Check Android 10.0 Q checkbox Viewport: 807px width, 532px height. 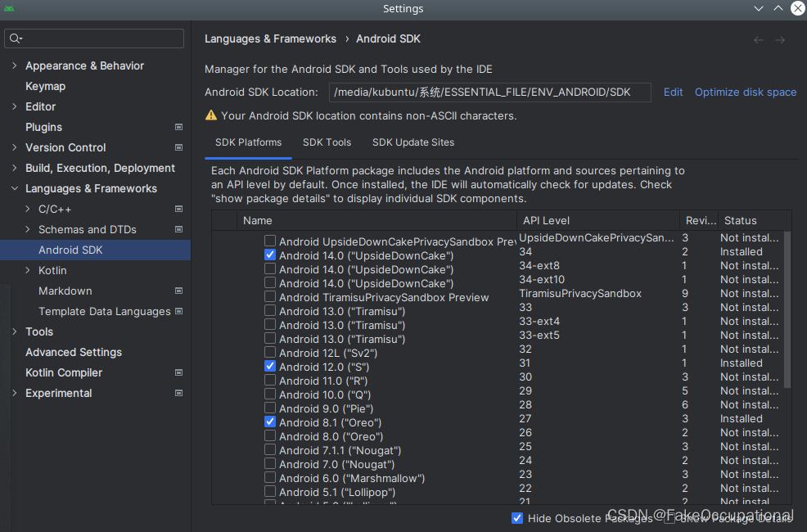click(x=270, y=394)
